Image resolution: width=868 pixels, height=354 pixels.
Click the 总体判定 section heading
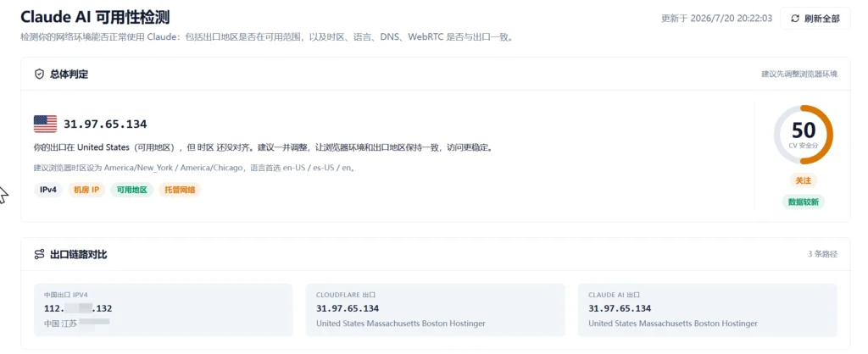coord(69,75)
